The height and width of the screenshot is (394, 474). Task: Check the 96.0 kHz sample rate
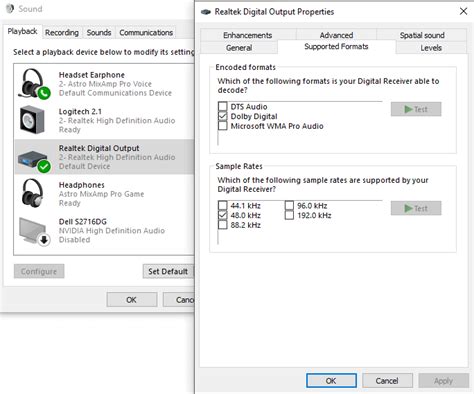coord(289,205)
